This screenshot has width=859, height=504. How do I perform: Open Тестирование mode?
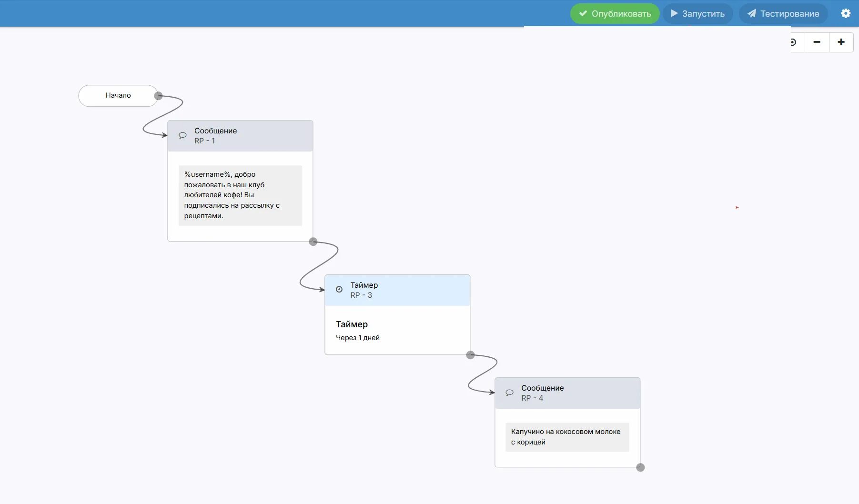click(783, 13)
